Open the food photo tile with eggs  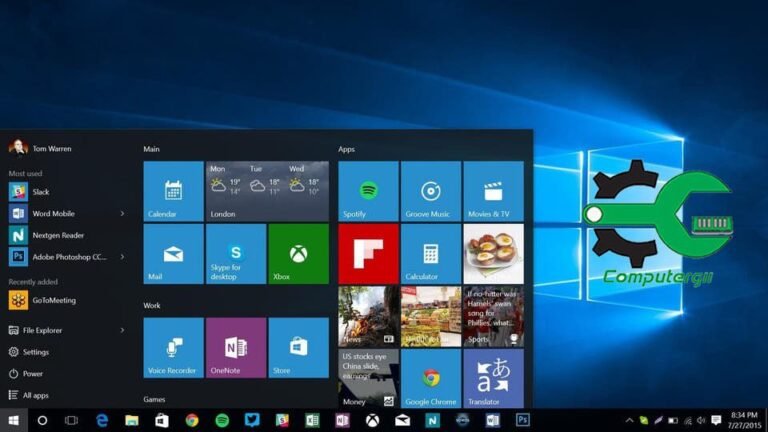(494, 254)
